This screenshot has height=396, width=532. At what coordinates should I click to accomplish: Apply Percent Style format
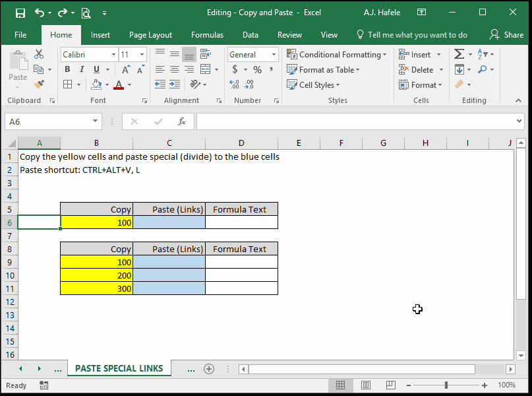click(x=258, y=70)
